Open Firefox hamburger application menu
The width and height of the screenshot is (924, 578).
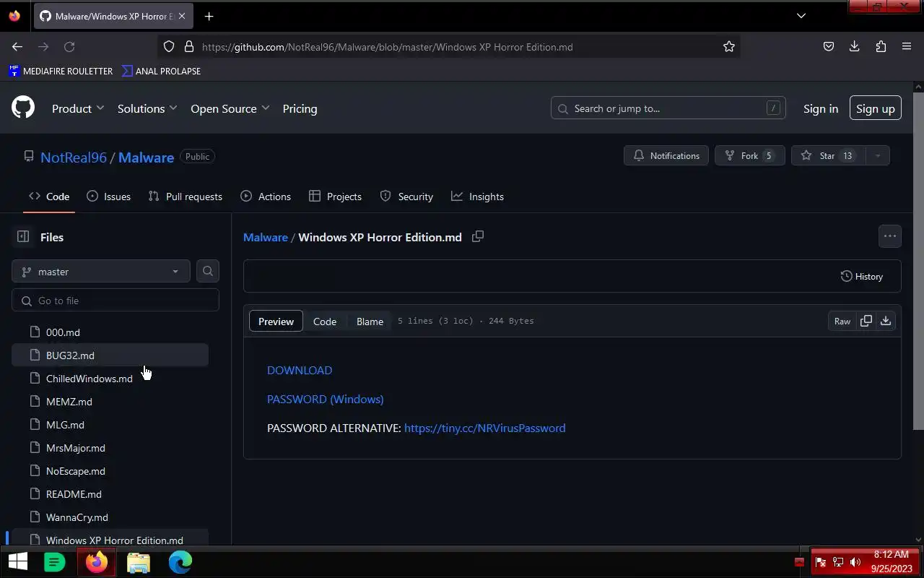coord(907,46)
